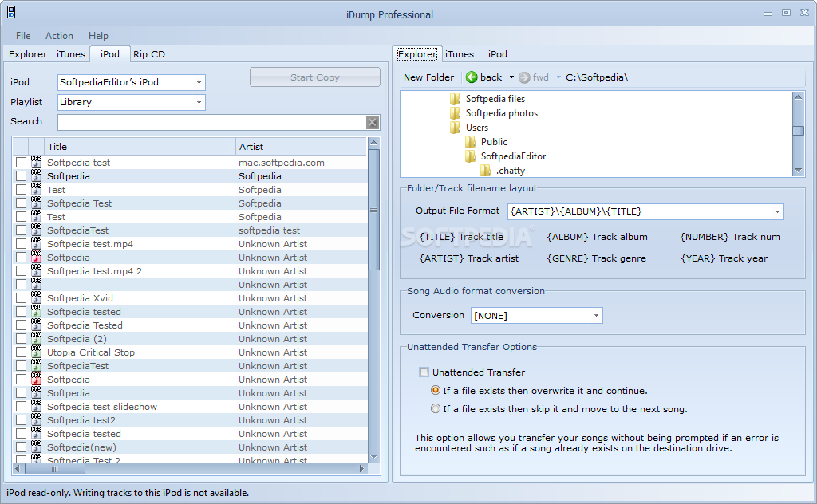Click the {GENRE} Track genre tag

coord(596,258)
